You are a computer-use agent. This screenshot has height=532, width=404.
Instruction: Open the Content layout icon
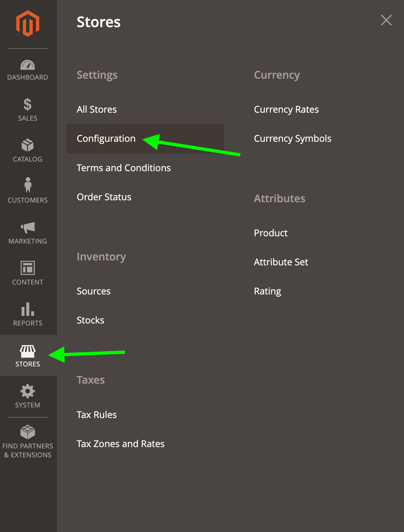point(28,268)
